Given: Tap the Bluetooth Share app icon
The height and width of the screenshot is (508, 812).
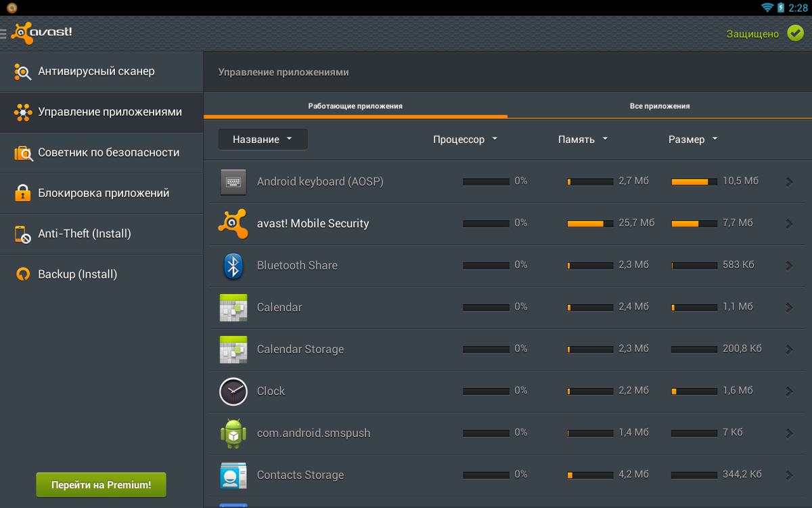Looking at the screenshot, I should point(233,266).
